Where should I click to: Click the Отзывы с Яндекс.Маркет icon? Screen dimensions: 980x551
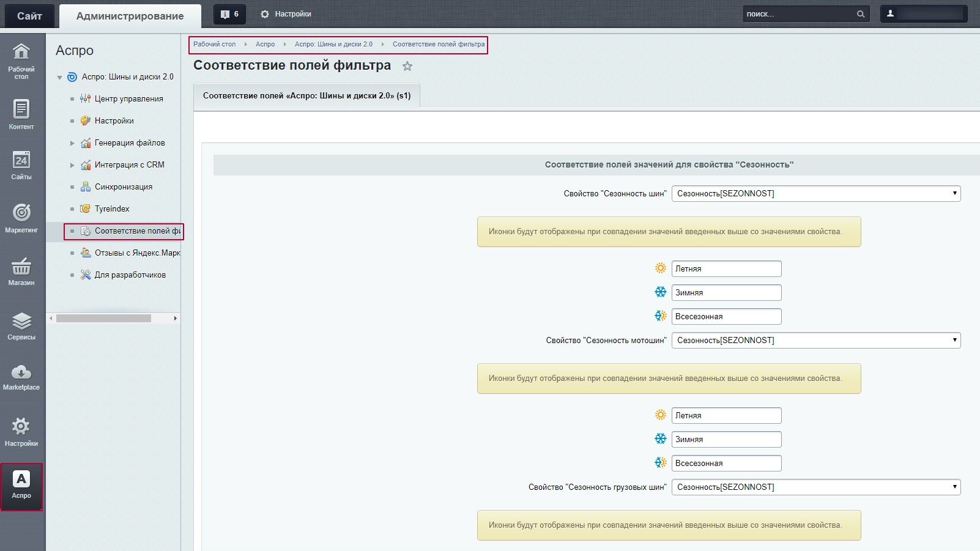pyautogui.click(x=86, y=253)
